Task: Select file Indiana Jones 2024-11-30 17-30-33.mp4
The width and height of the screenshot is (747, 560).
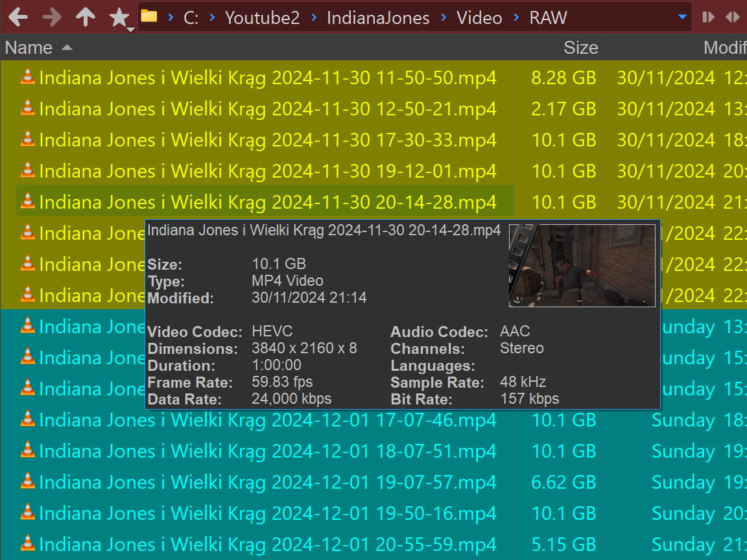Action: [267, 140]
